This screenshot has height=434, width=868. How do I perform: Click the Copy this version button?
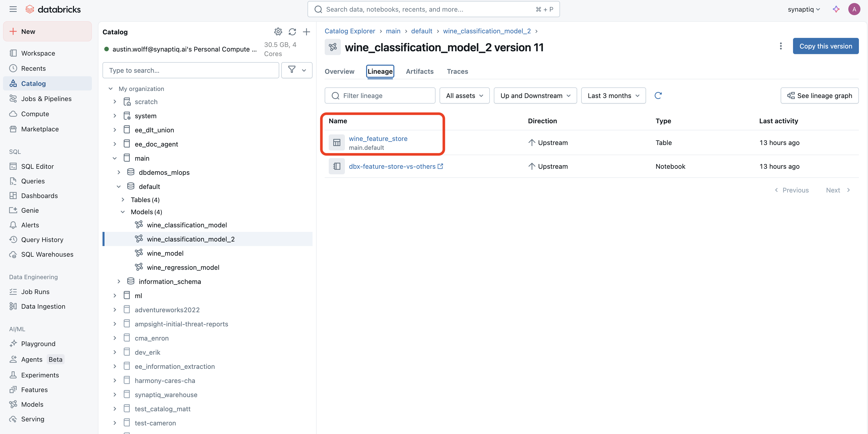825,46
